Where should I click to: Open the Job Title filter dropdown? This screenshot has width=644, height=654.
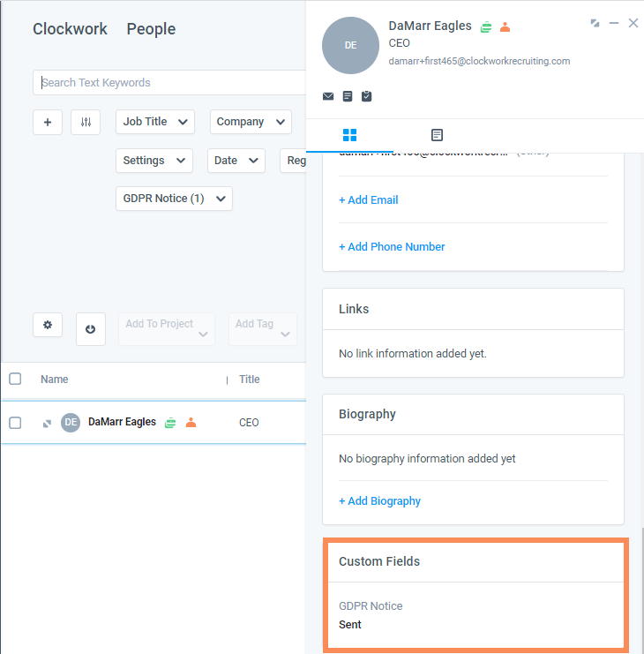coord(155,122)
